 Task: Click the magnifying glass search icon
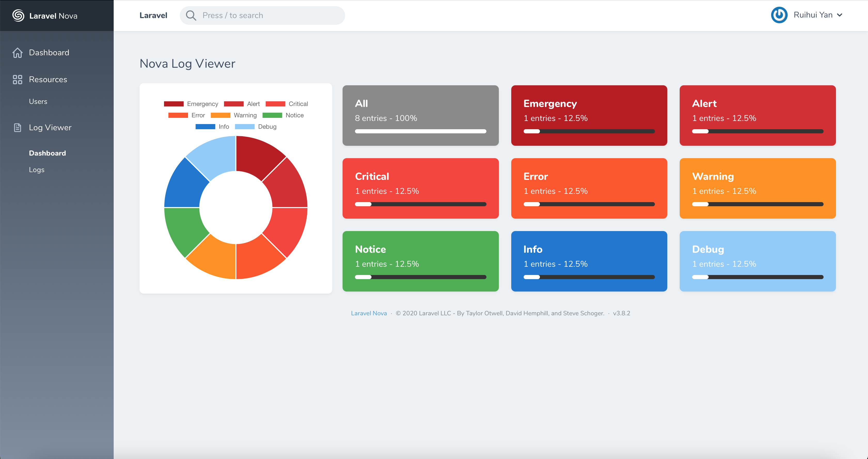(191, 15)
